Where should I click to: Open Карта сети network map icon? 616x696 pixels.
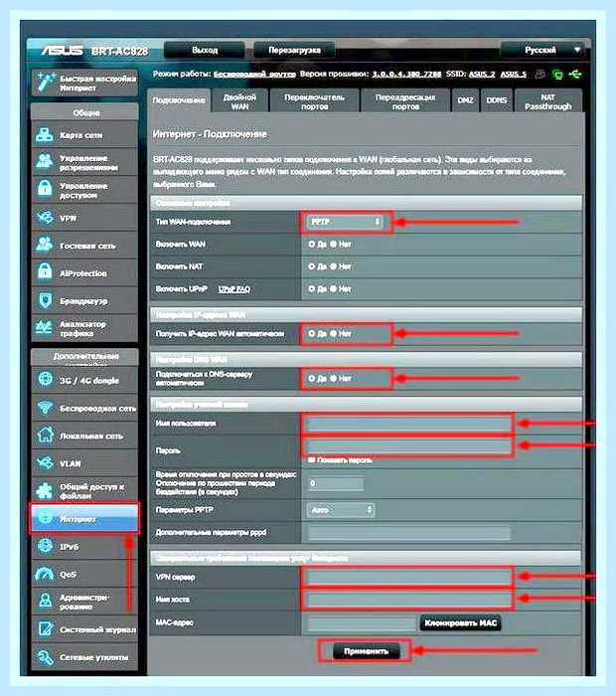pos(45,134)
